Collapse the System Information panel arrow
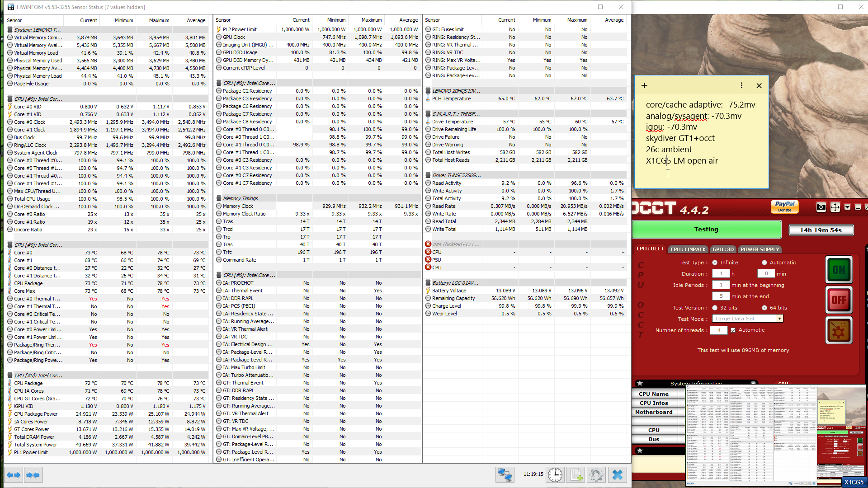 (x=753, y=383)
